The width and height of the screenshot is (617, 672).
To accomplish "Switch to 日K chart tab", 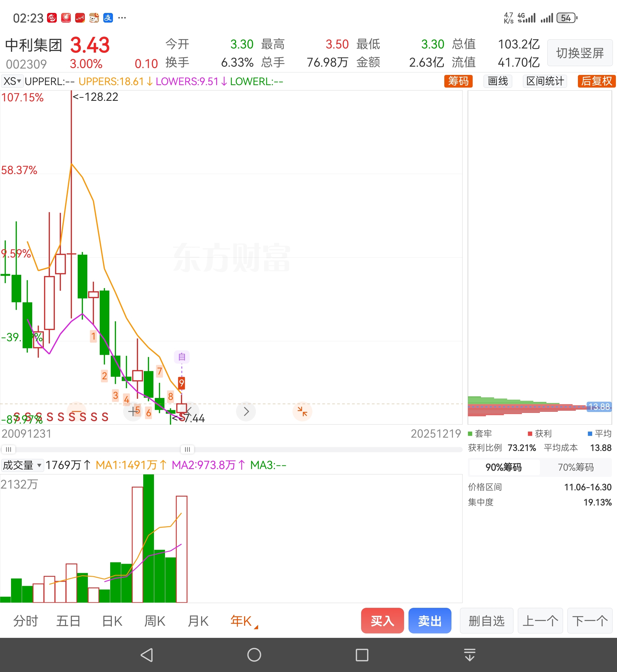I will click(x=112, y=621).
